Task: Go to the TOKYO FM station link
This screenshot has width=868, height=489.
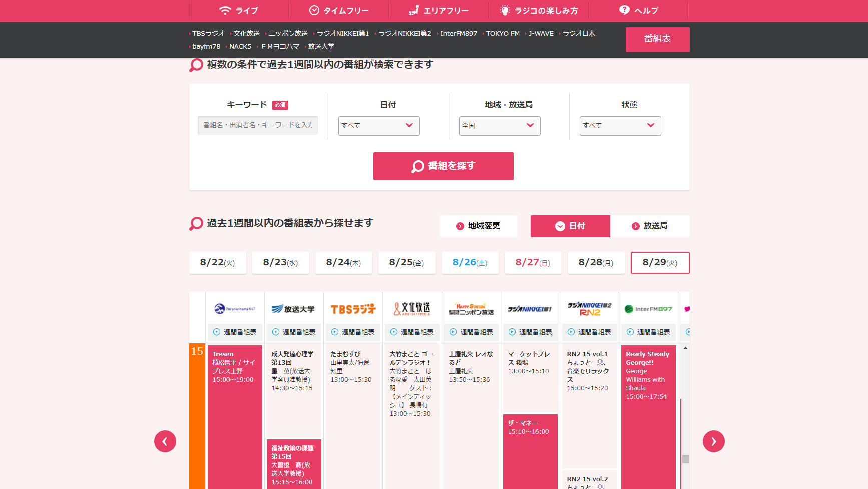Action: (x=502, y=33)
